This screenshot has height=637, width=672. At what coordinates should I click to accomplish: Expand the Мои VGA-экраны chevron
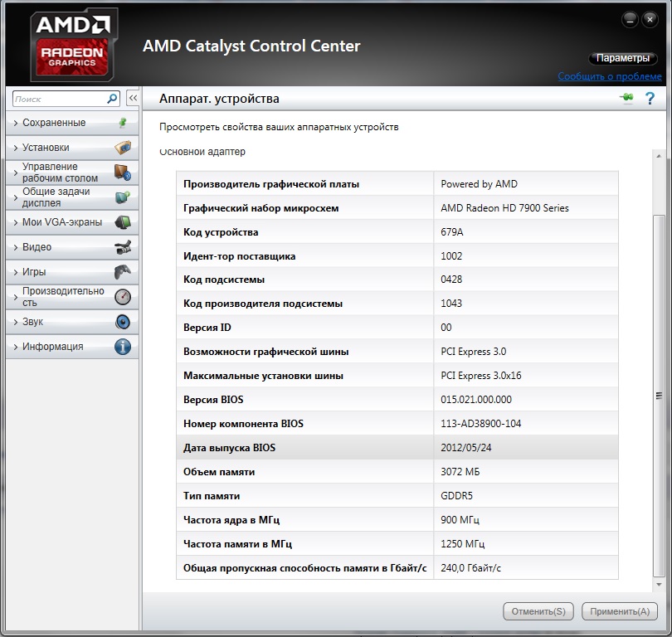[x=16, y=222]
